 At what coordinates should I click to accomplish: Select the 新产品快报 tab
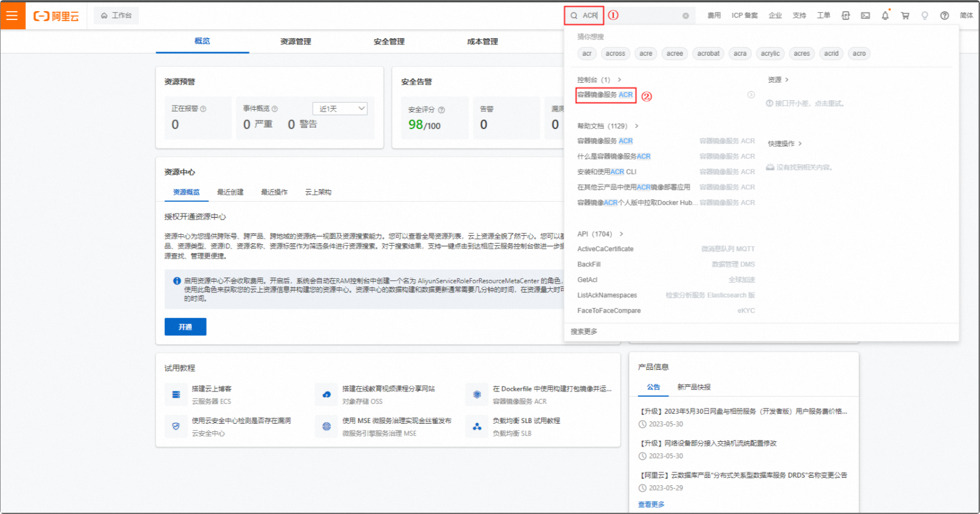694,387
